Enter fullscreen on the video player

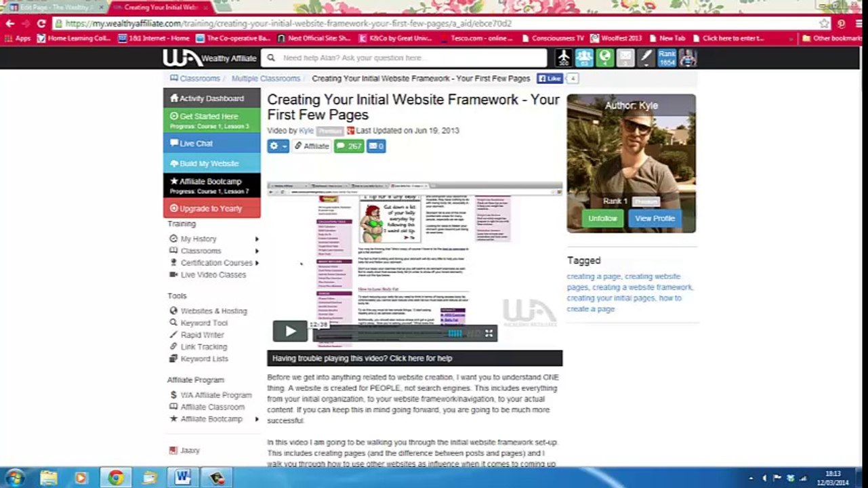coord(489,333)
